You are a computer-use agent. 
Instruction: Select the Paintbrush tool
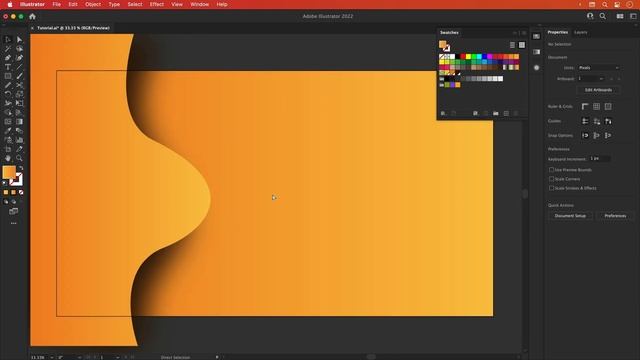(19, 76)
